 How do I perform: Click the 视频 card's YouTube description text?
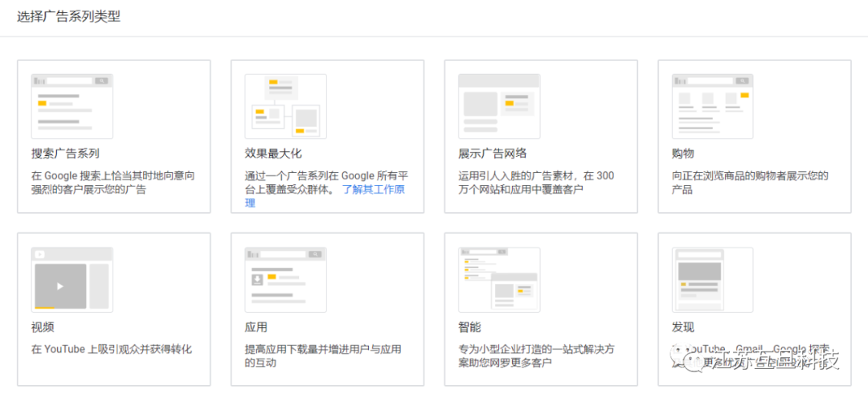click(112, 349)
